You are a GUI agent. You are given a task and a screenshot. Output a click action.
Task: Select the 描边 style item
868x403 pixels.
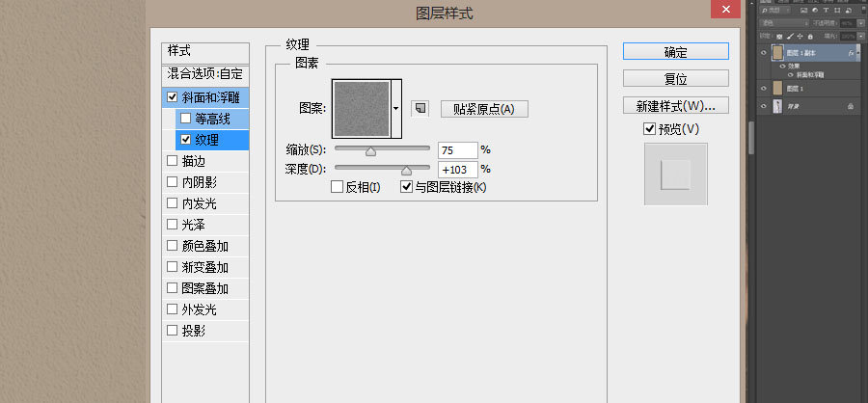click(x=205, y=161)
